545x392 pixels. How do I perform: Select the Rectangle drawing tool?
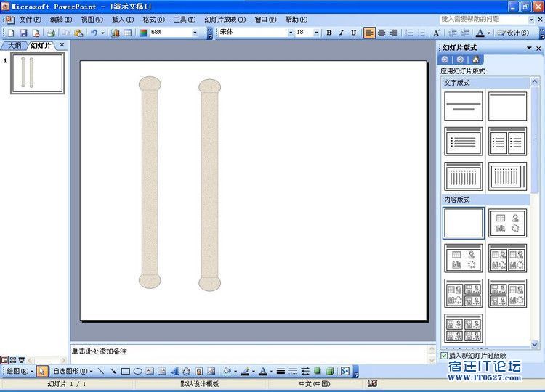pos(126,372)
